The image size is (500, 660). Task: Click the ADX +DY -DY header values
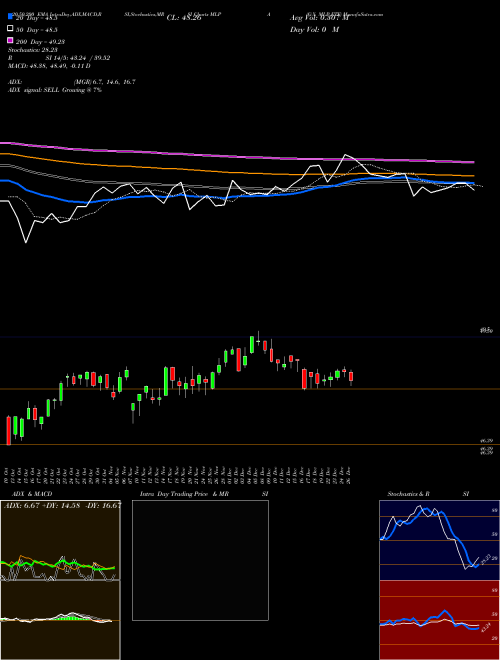(62, 505)
